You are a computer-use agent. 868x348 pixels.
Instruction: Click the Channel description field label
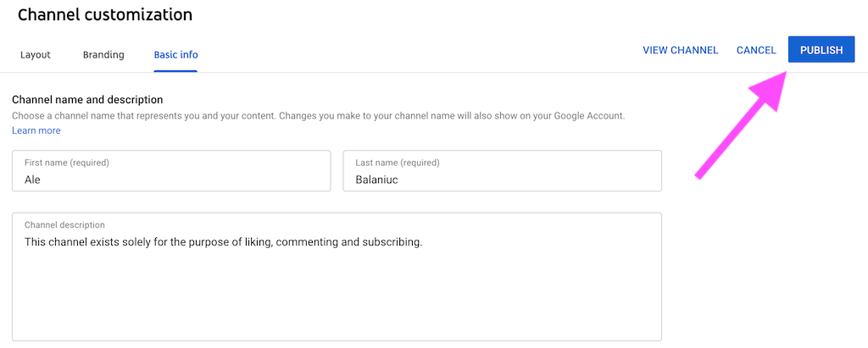pos(64,225)
